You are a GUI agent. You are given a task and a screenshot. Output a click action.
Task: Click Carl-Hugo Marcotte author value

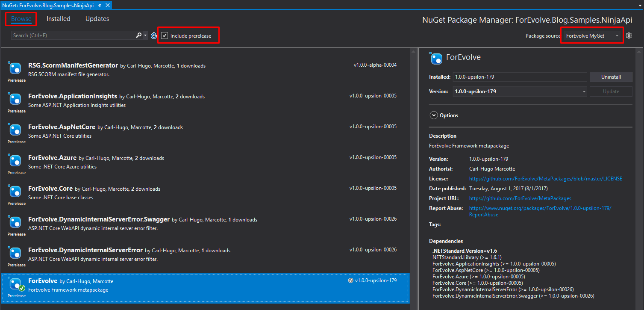click(x=492, y=169)
